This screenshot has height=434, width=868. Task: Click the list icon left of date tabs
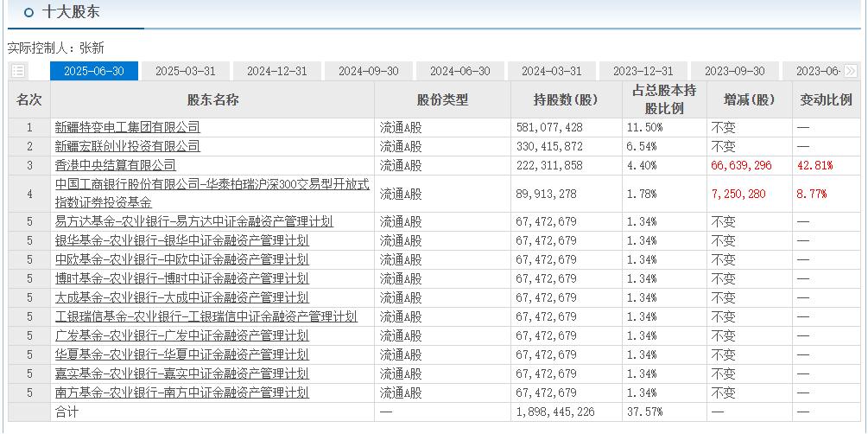tap(18, 71)
